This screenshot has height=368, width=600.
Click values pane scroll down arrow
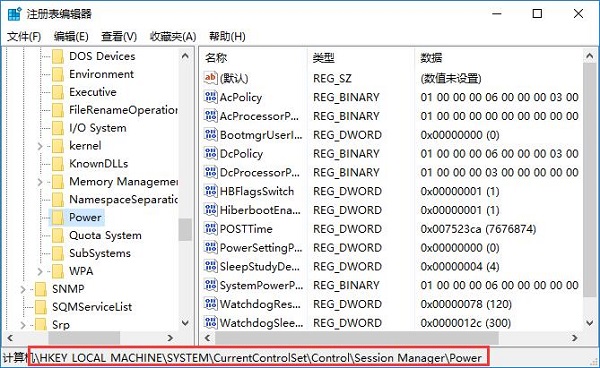click(589, 323)
